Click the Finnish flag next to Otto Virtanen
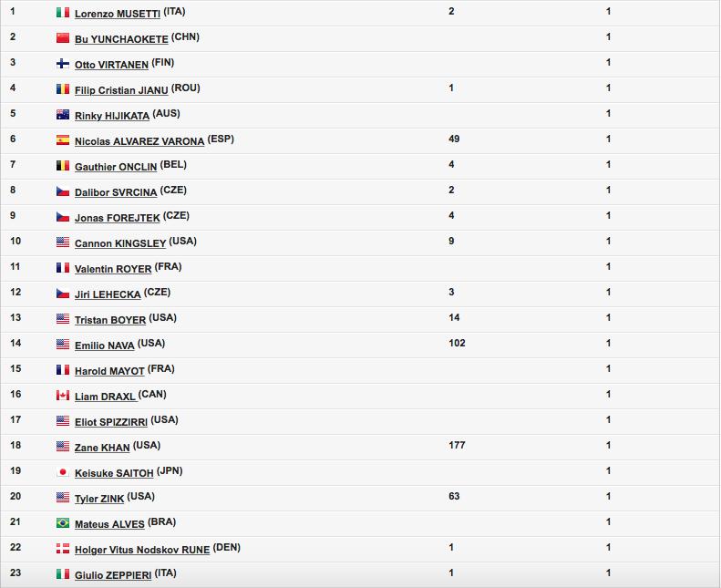This screenshot has height=588, width=721. pyautogui.click(x=63, y=64)
